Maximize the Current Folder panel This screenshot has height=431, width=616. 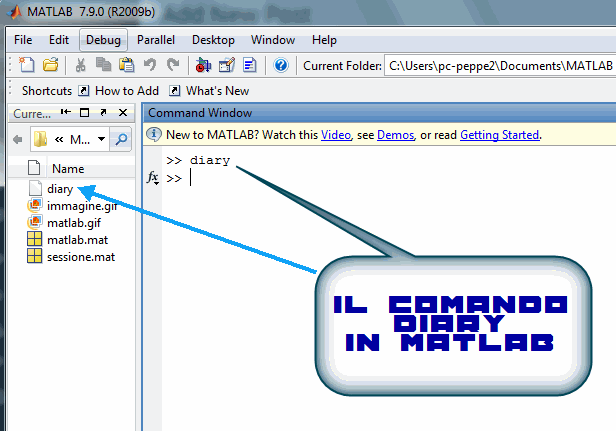pyautogui.click(x=84, y=113)
